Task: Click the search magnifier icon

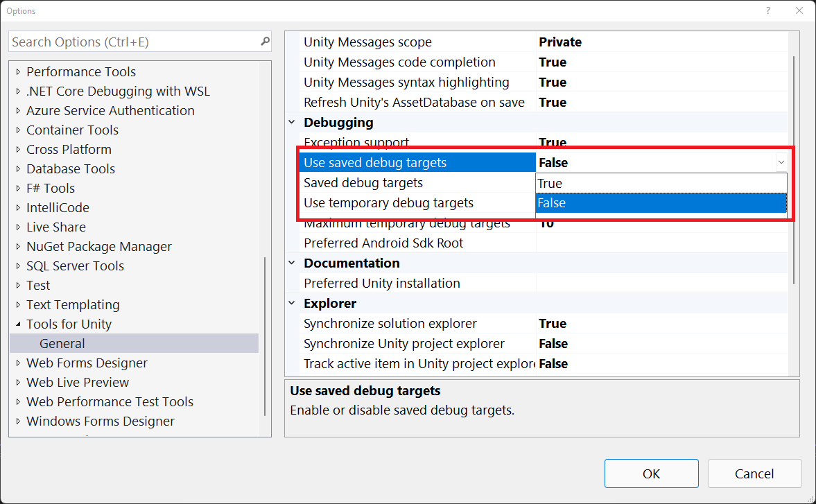Action: (265, 42)
